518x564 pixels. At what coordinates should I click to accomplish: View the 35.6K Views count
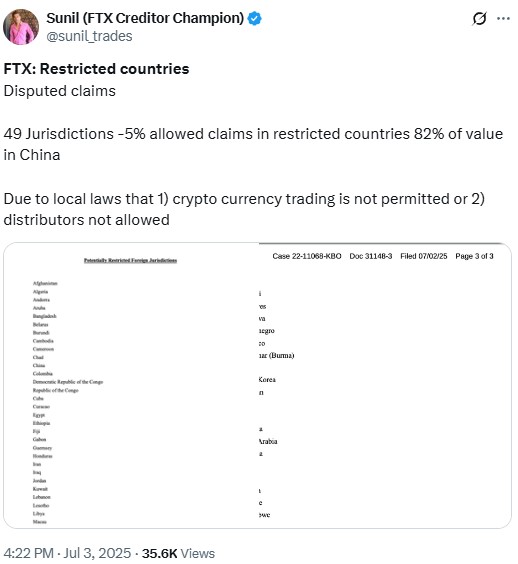[x=178, y=553]
